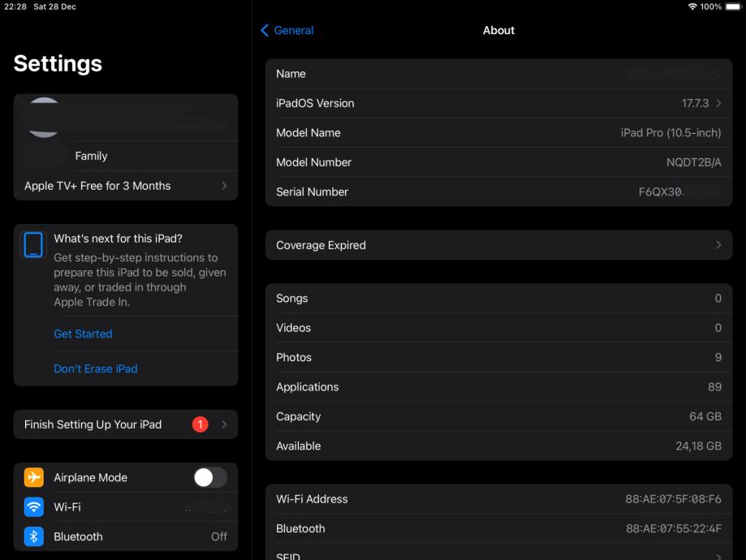This screenshot has height=560, width=746.
Task: Tap the Photos count 9
Action: point(718,357)
